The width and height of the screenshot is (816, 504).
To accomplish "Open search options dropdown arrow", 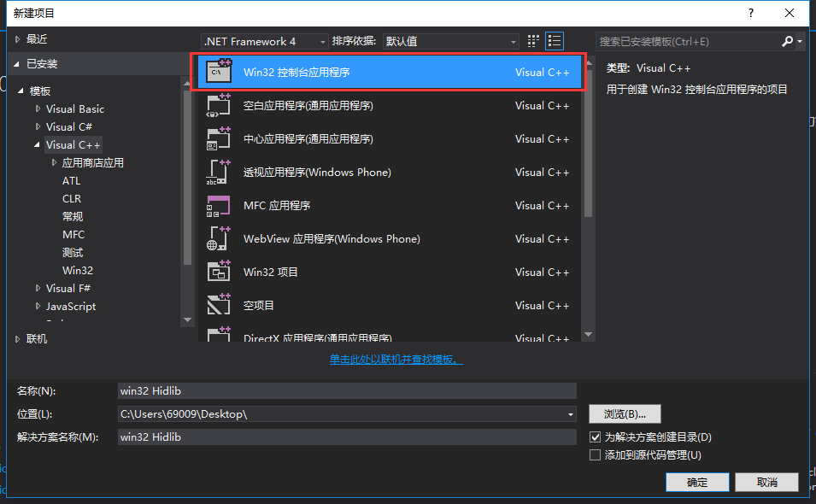I will click(x=800, y=41).
